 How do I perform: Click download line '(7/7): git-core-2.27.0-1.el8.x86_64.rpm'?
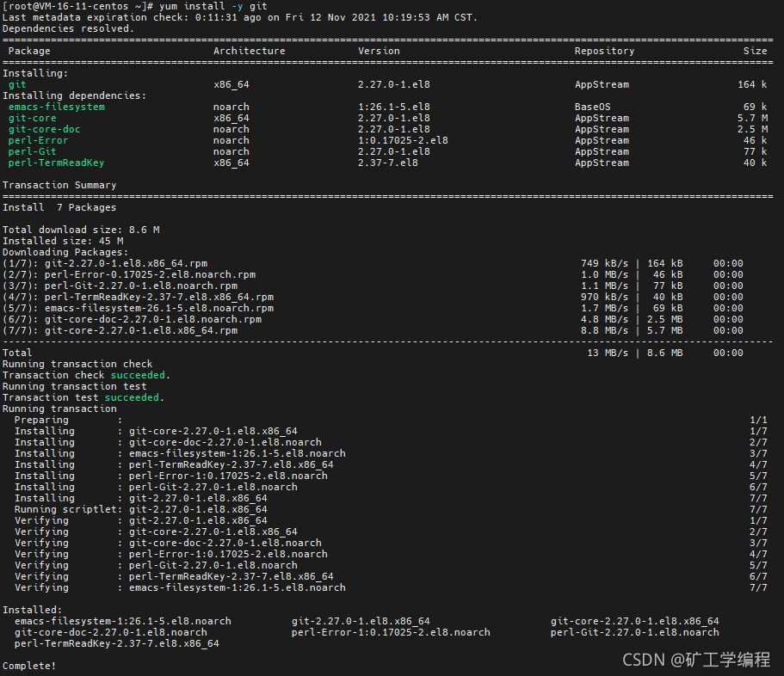click(x=120, y=330)
